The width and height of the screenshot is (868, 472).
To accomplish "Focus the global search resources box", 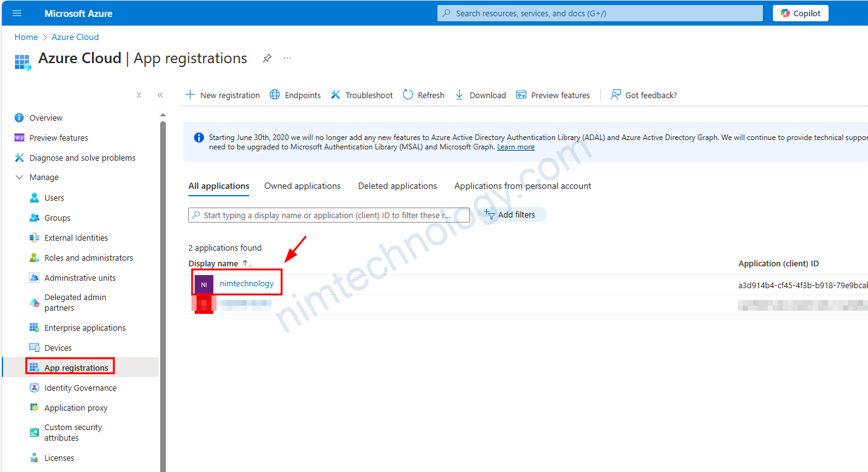I will coord(600,13).
